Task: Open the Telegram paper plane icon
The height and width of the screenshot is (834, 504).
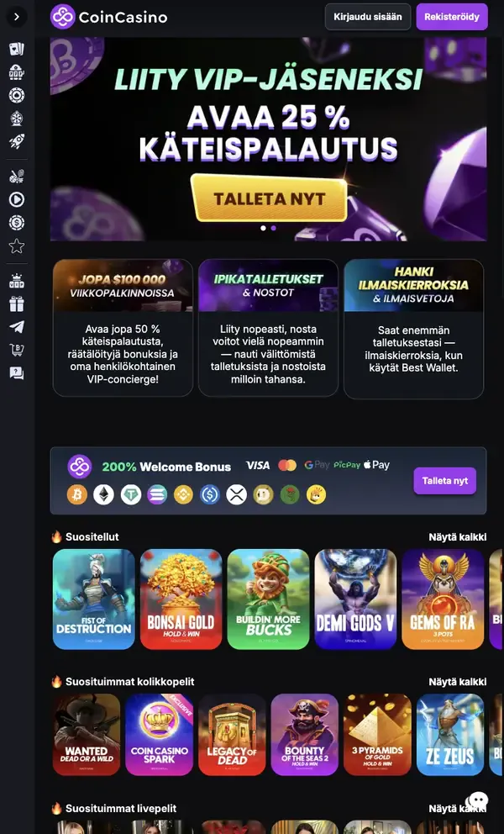Action: point(17,326)
